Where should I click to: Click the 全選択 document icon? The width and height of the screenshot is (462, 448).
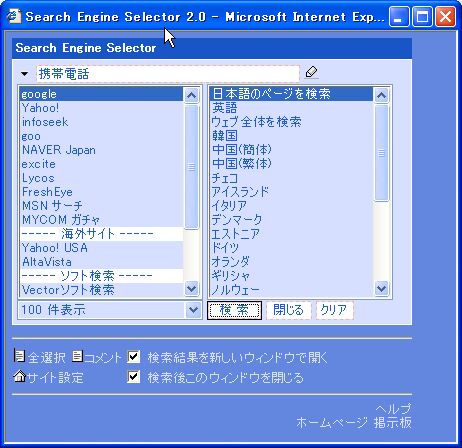point(19,356)
